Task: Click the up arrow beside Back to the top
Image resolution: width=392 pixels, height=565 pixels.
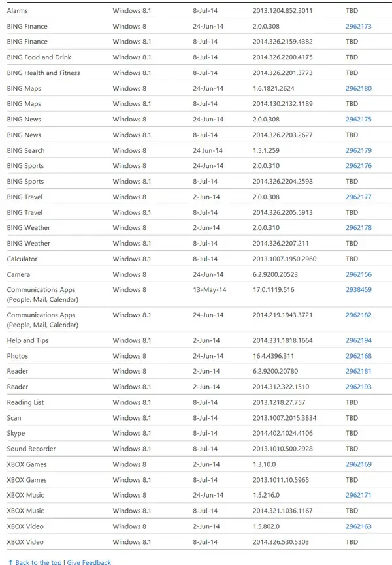Action: point(10,562)
